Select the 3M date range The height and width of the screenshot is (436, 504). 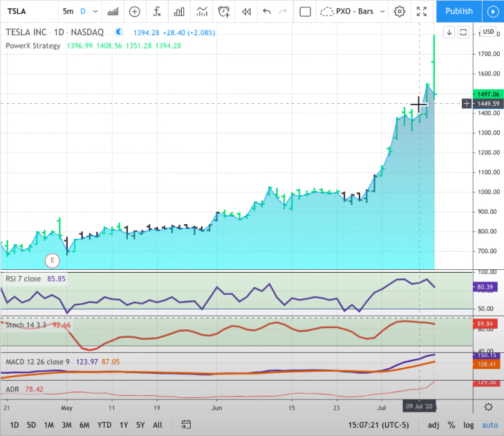(66, 425)
